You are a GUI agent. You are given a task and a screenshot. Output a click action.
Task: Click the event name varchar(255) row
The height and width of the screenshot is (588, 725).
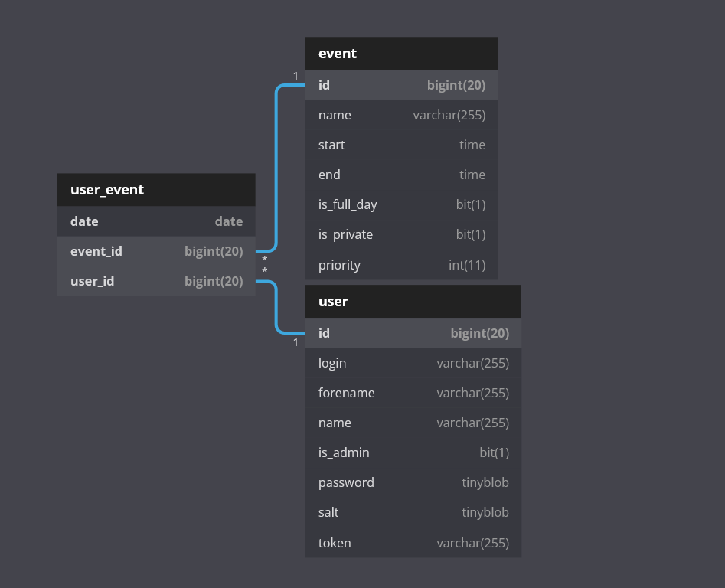401,115
